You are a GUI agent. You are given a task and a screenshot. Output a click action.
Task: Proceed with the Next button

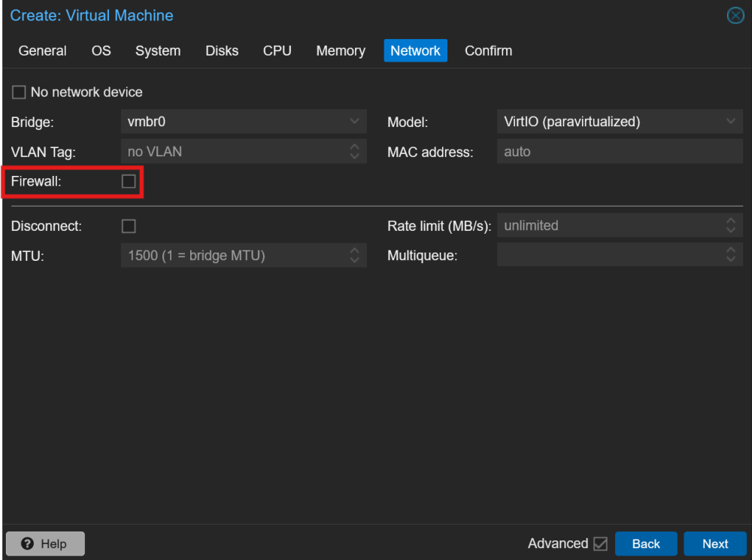(x=714, y=543)
